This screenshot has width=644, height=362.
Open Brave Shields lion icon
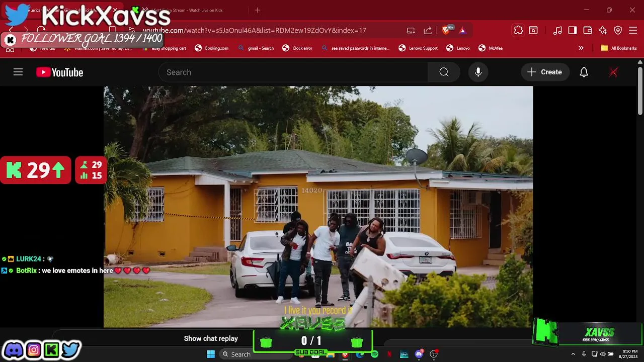coord(446,30)
